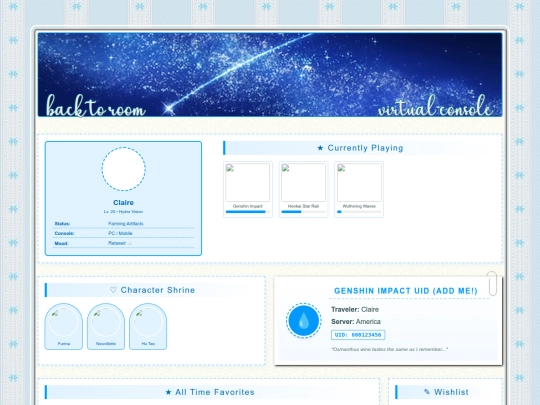Viewport: 540px width, 405px height.
Task: Open the 'back to room' banner link
Action: point(96,106)
